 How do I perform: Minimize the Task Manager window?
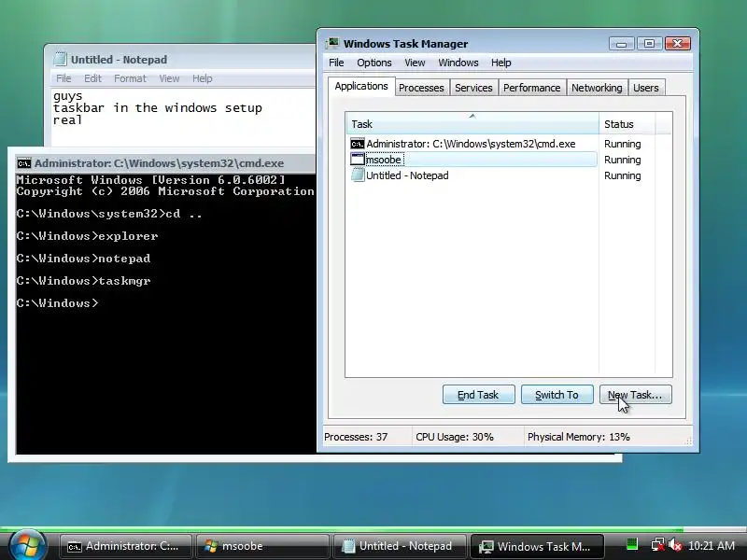coord(621,44)
